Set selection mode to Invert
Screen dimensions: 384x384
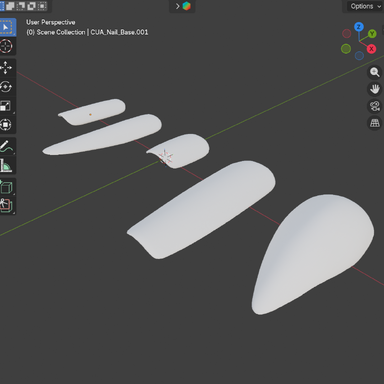tap(31, 6)
